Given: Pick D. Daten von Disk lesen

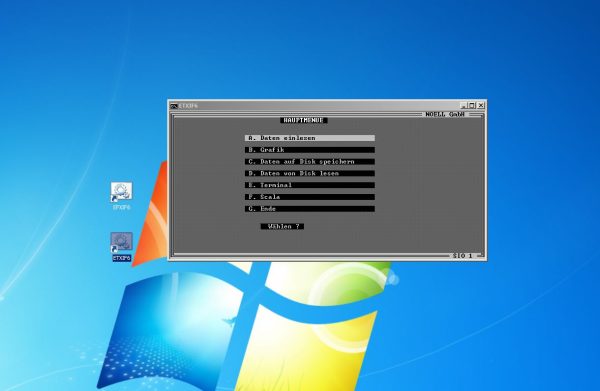Looking at the screenshot, I should click(x=310, y=173).
